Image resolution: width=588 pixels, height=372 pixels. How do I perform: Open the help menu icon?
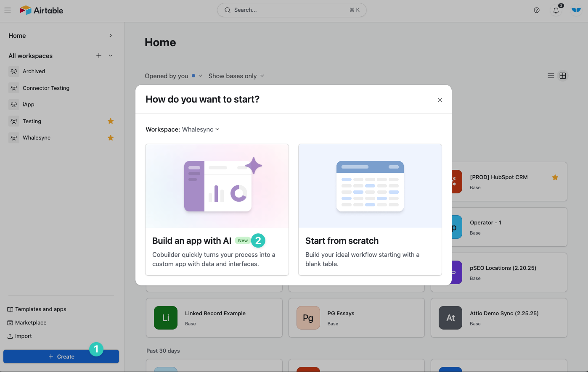click(x=537, y=10)
